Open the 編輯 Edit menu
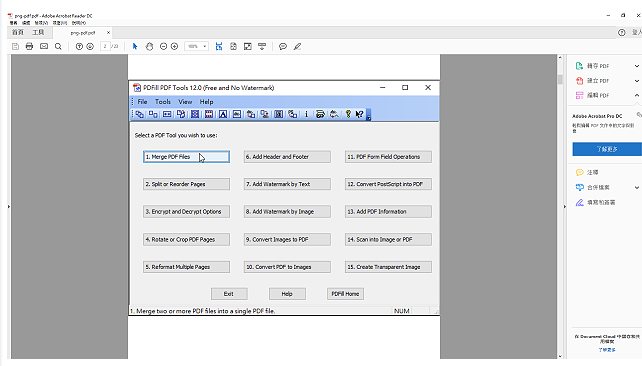Screen dimensions: 642x366 (26, 23)
